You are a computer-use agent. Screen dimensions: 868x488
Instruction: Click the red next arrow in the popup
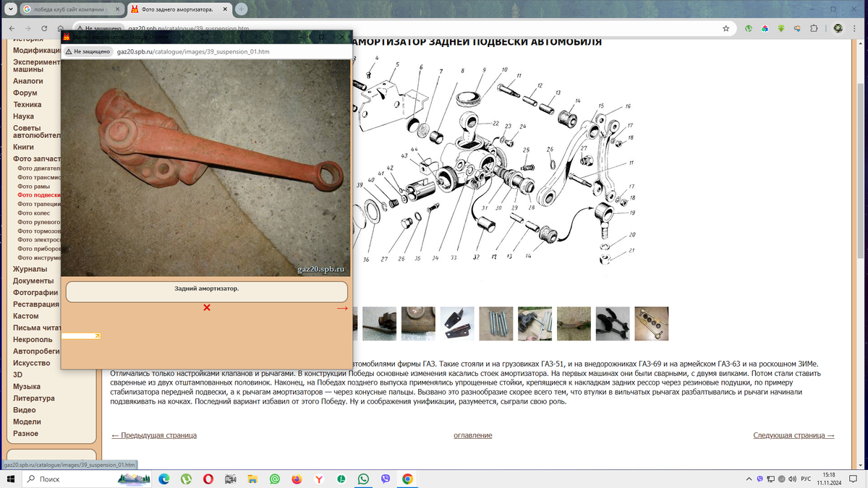(x=342, y=308)
